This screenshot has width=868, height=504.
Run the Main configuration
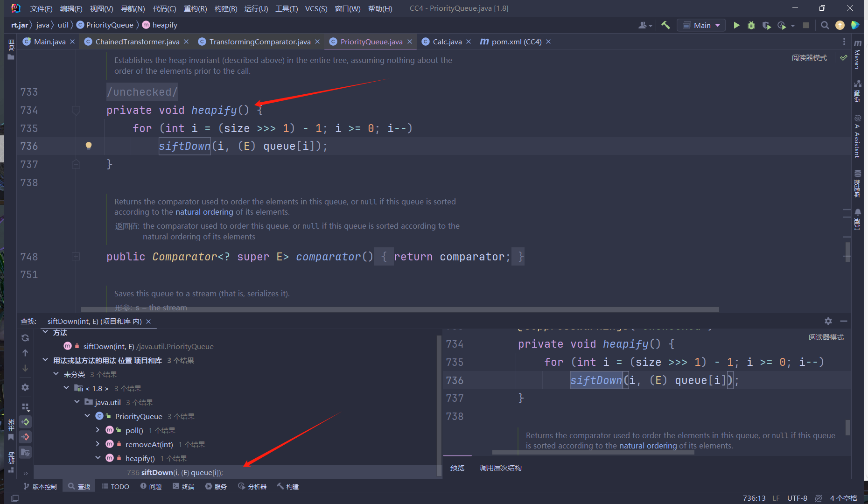point(736,25)
